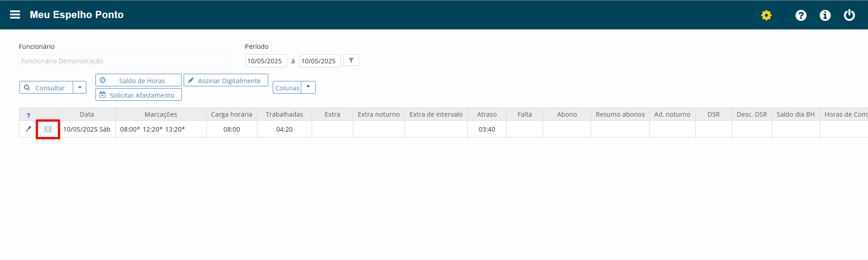Click the Extra de intervalo column header

click(436, 114)
